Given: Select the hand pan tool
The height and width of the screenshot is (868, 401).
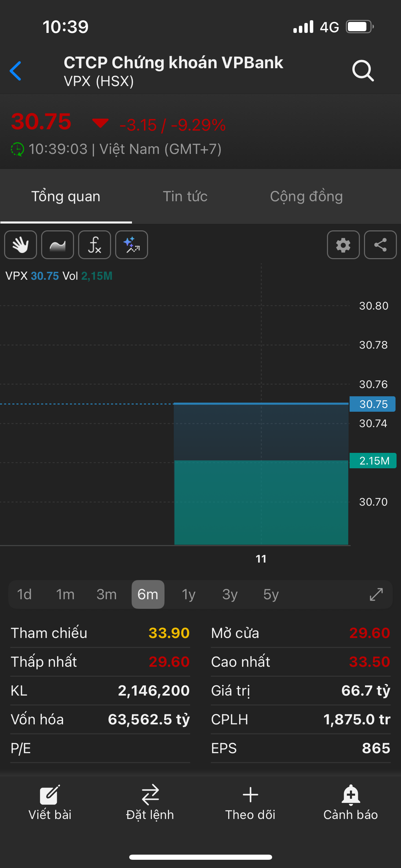Looking at the screenshot, I should click(x=21, y=245).
